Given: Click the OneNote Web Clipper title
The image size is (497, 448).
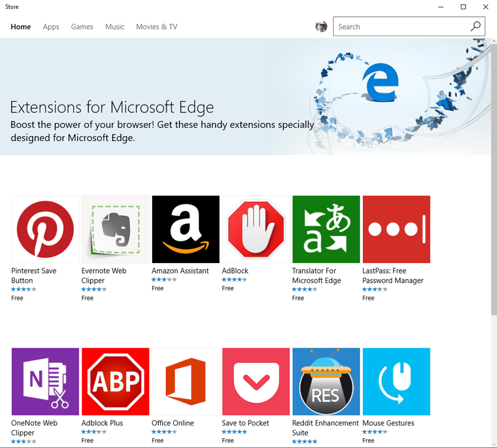Looking at the screenshot, I should coord(34,428).
